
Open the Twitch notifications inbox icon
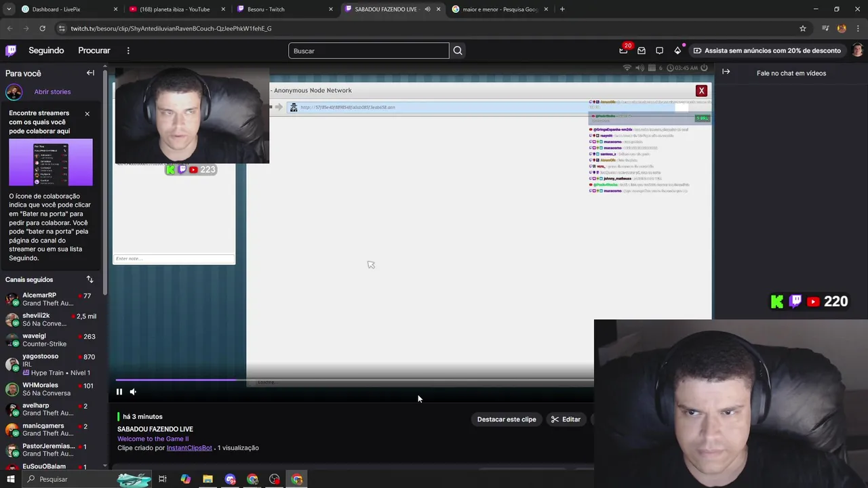tap(642, 50)
